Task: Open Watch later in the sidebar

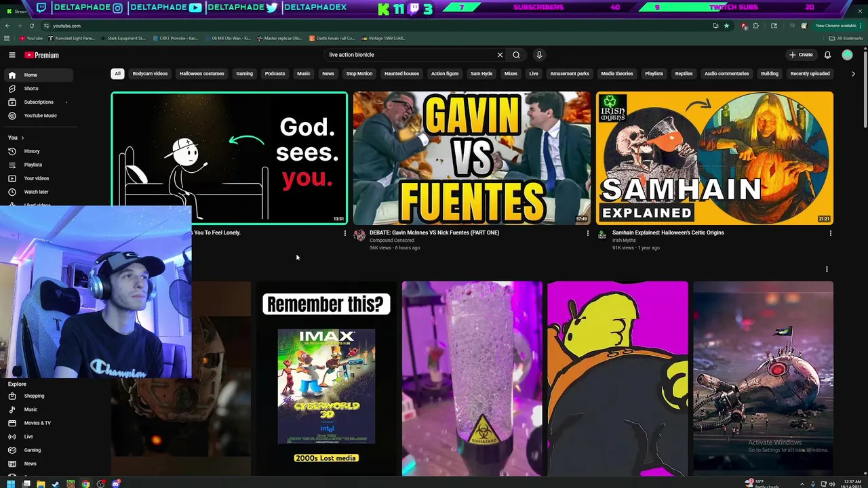Action: tap(39, 192)
